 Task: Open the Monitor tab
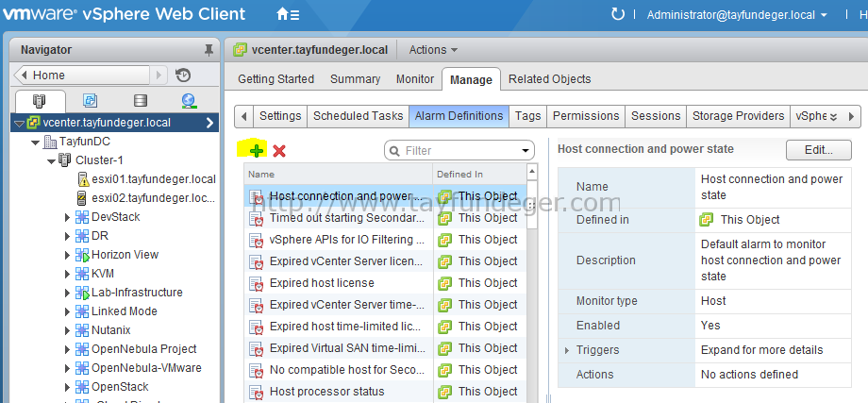(415, 79)
